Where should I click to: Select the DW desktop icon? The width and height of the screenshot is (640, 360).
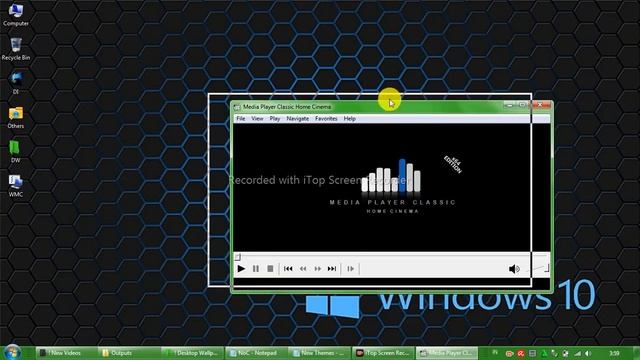tap(16, 151)
